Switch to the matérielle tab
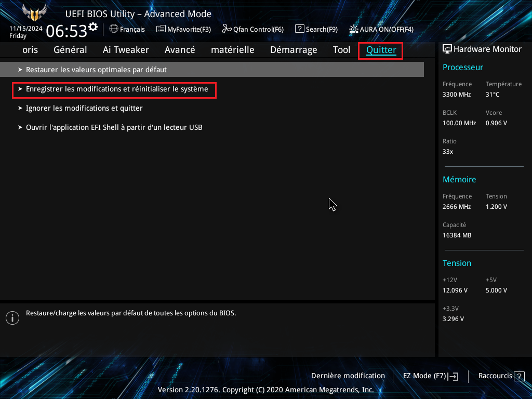The width and height of the screenshot is (532, 399). tap(232, 50)
